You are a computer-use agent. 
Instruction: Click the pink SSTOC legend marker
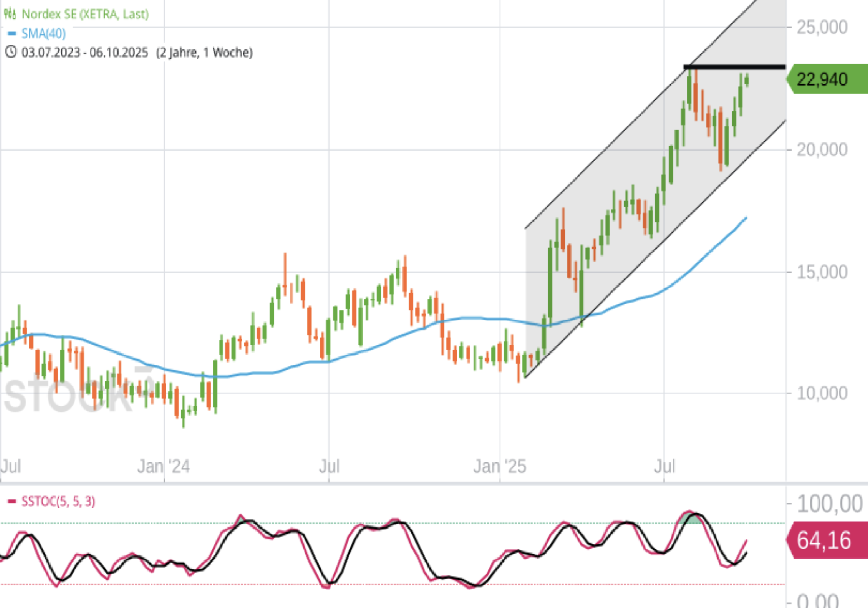click(x=12, y=501)
